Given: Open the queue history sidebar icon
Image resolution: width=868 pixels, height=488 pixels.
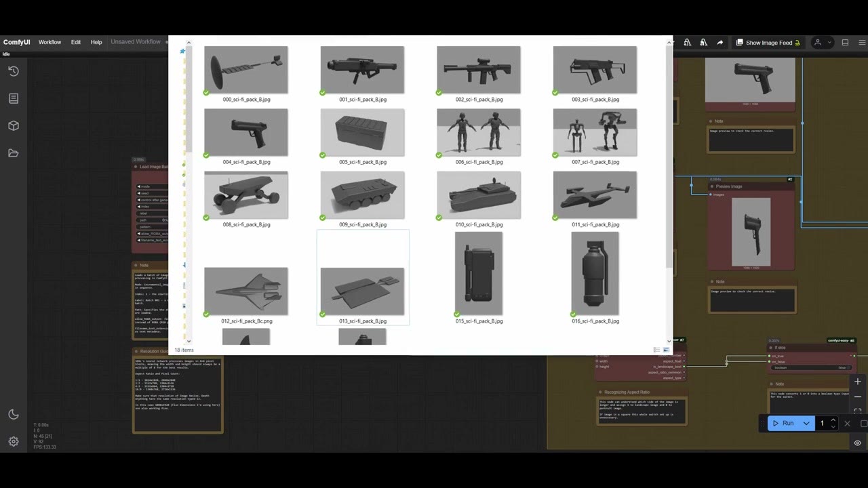Looking at the screenshot, I should click(x=14, y=71).
